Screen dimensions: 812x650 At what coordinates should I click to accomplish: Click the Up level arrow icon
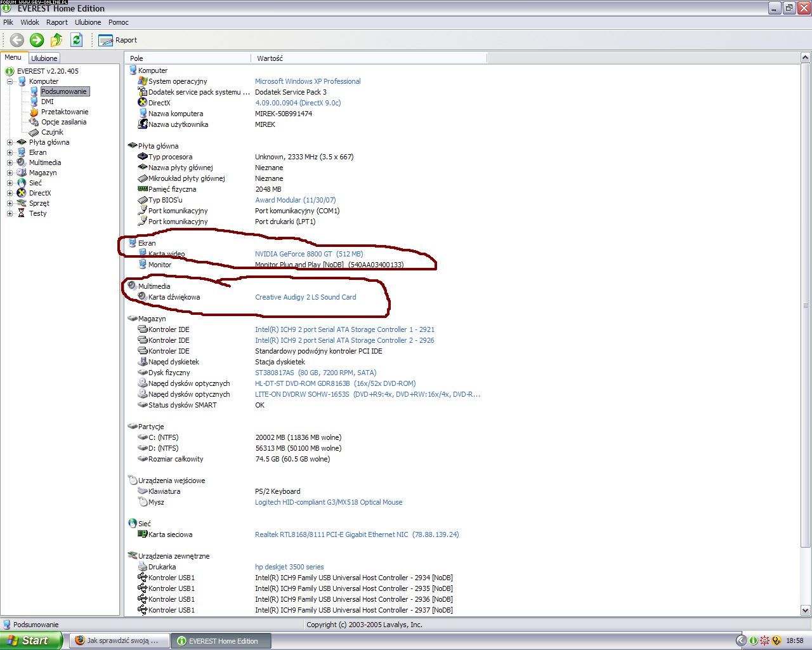point(56,40)
